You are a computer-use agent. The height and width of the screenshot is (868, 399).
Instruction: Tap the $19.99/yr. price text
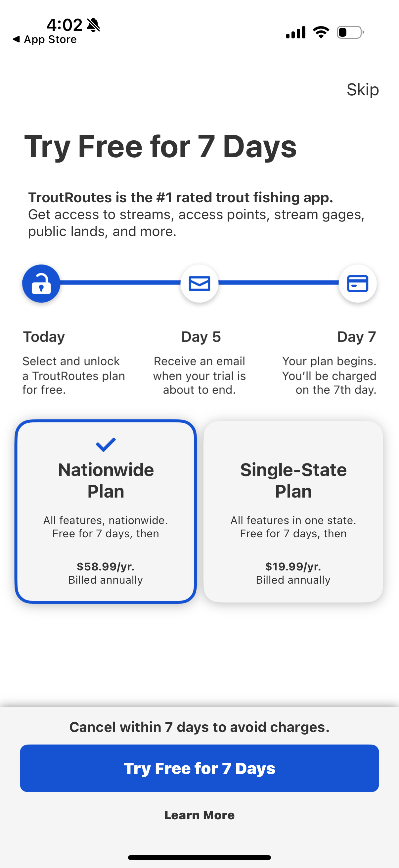pos(293,566)
